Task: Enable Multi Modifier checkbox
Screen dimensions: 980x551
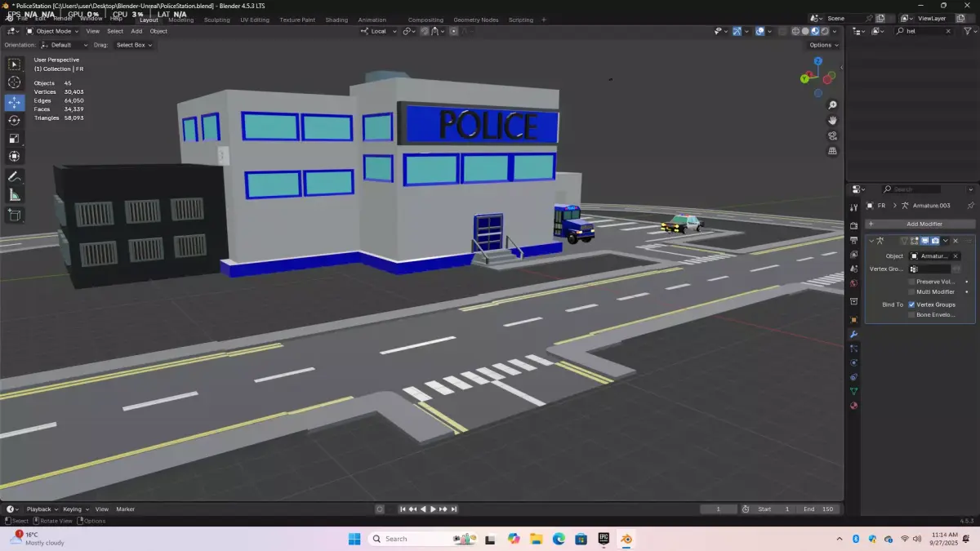Action: 911,291
